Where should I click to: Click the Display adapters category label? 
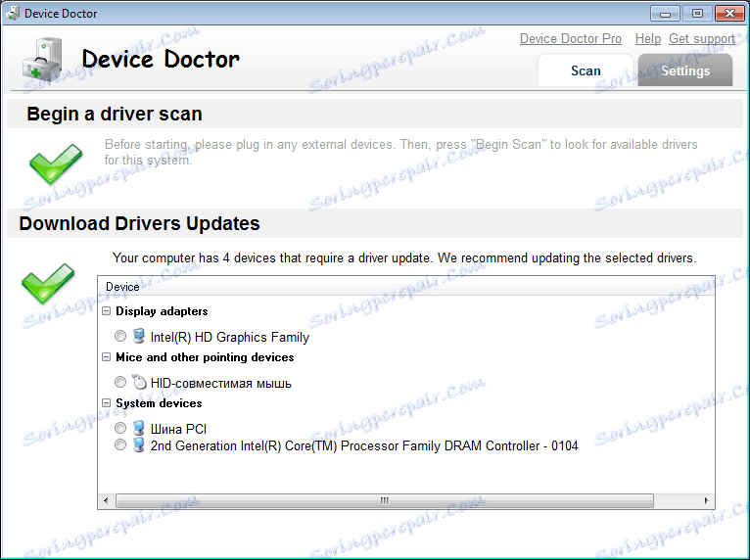coord(162,311)
